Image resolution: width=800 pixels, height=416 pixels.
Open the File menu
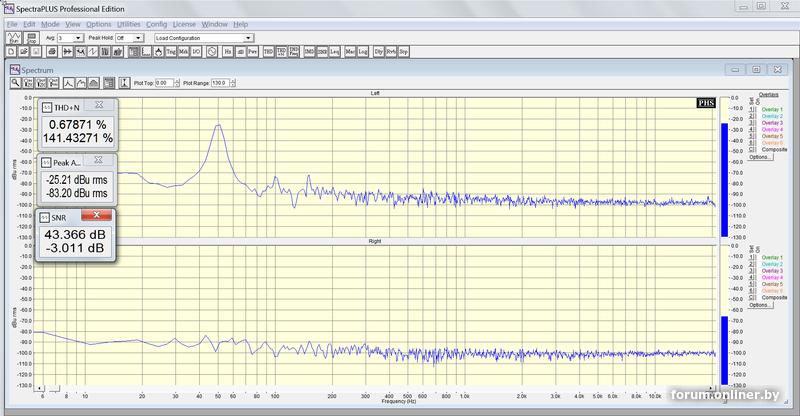point(11,24)
